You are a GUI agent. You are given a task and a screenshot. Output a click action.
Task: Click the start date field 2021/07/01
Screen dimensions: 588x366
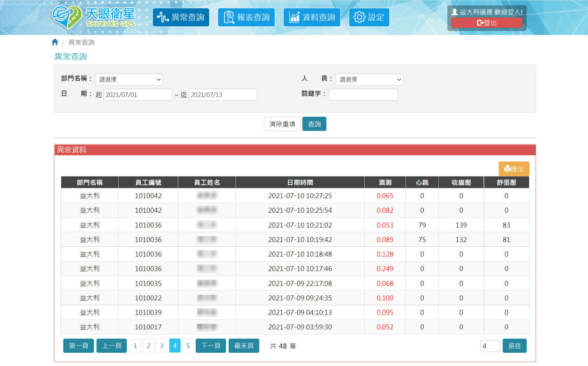click(x=137, y=95)
